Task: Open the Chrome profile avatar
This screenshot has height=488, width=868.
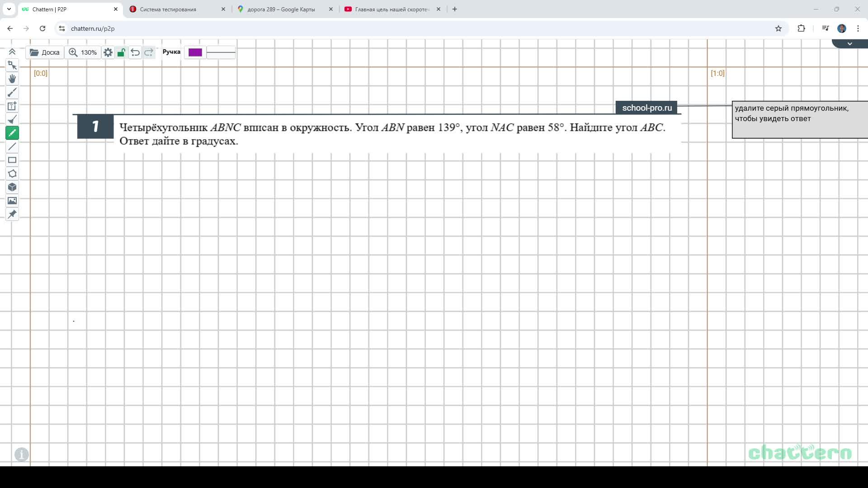Action: click(x=842, y=28)
